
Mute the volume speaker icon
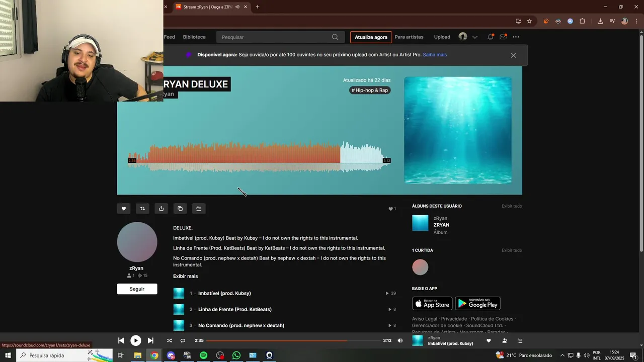coord(400,340)
